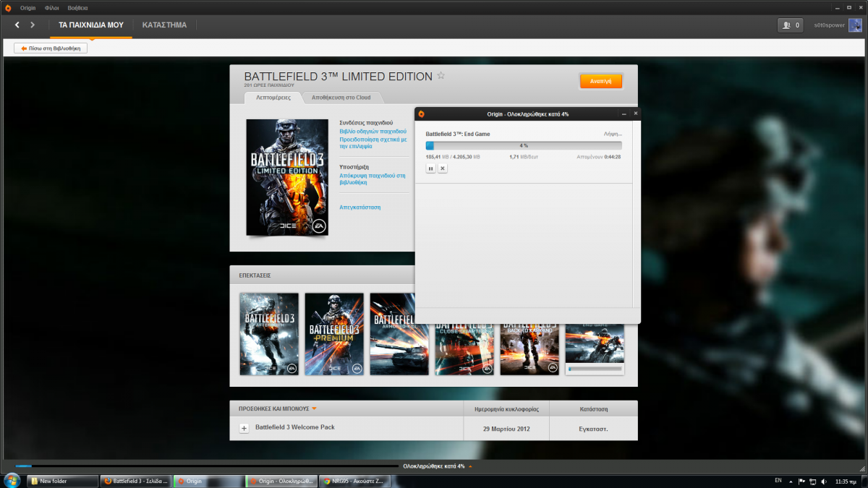This screenshot has height=488, width=868.
Task: Click the orange Αναπ/γή play button
Action: point(601,81)
